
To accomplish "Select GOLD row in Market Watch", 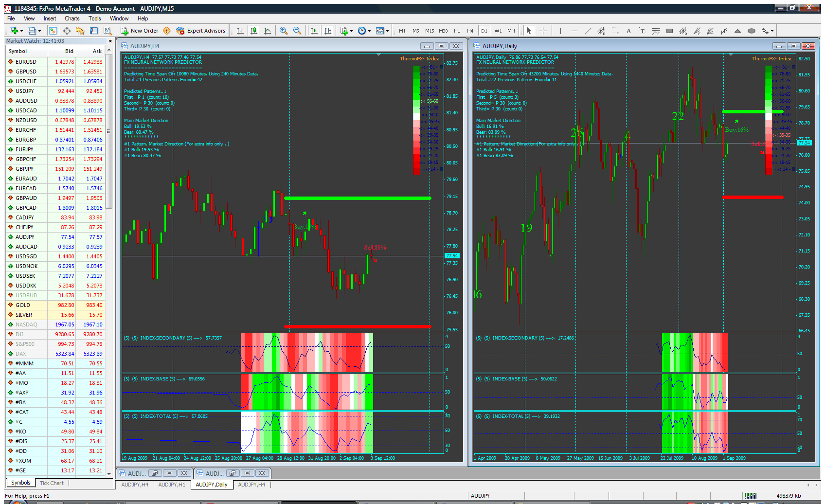I will pos(55,305).
